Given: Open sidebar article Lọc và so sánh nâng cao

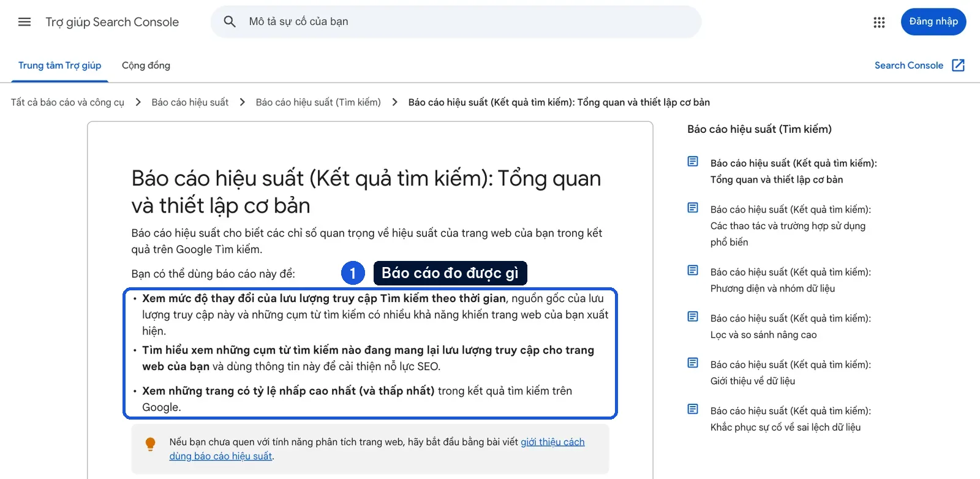Looking at the screenshot, I should (791, 326).
